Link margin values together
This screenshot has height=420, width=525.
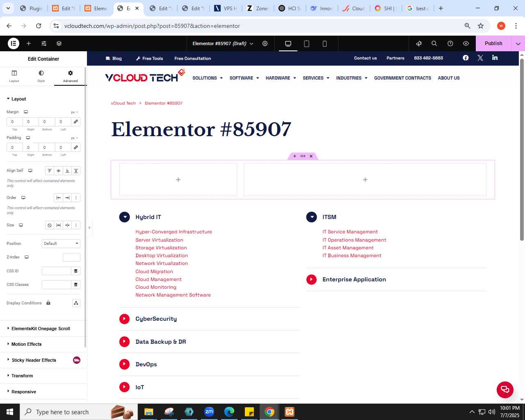76,122
